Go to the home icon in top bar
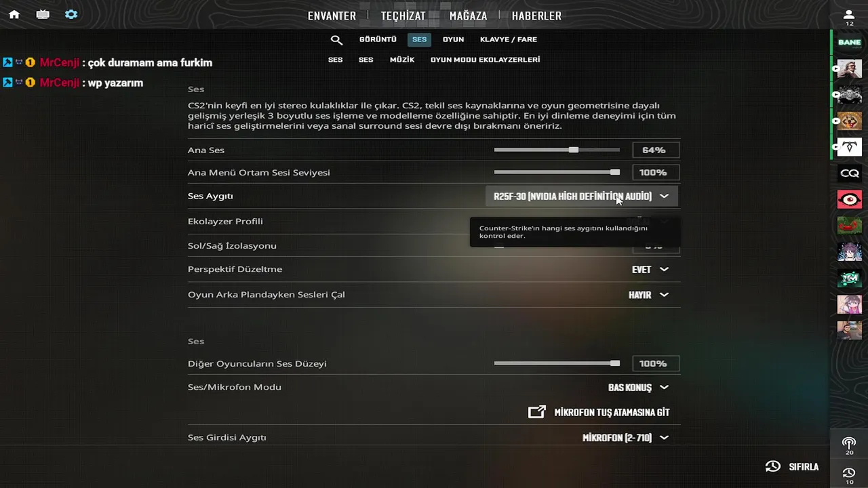This screenshot has width=868, height=488. (x=14, y=14)
